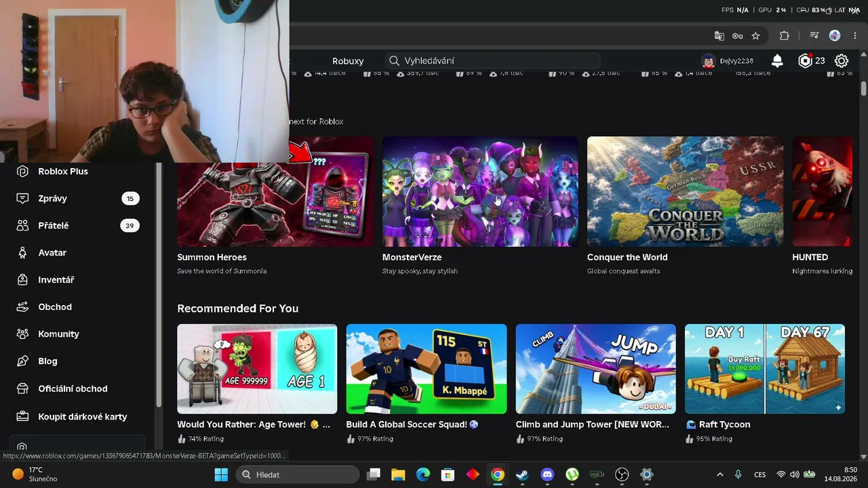Open Dejvy2238 profile avatar

709,61
